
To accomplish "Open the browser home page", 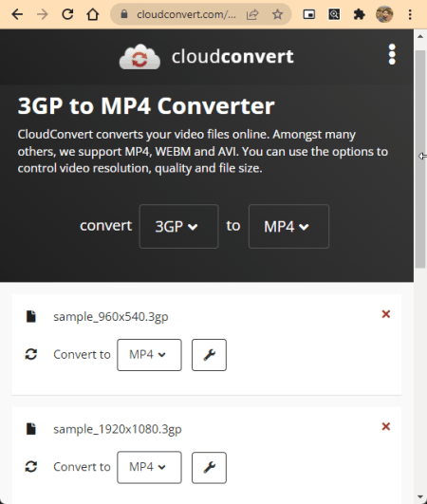I will coord(93,14).
